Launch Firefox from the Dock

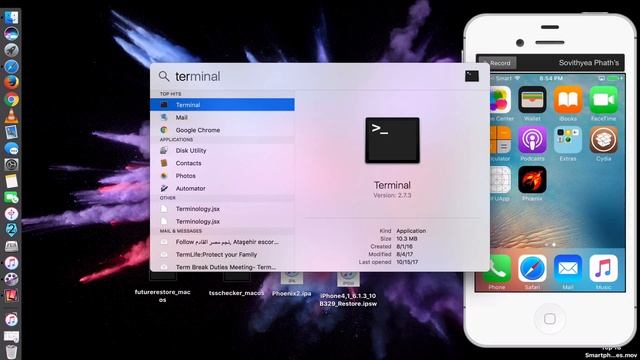click(11, 82)
